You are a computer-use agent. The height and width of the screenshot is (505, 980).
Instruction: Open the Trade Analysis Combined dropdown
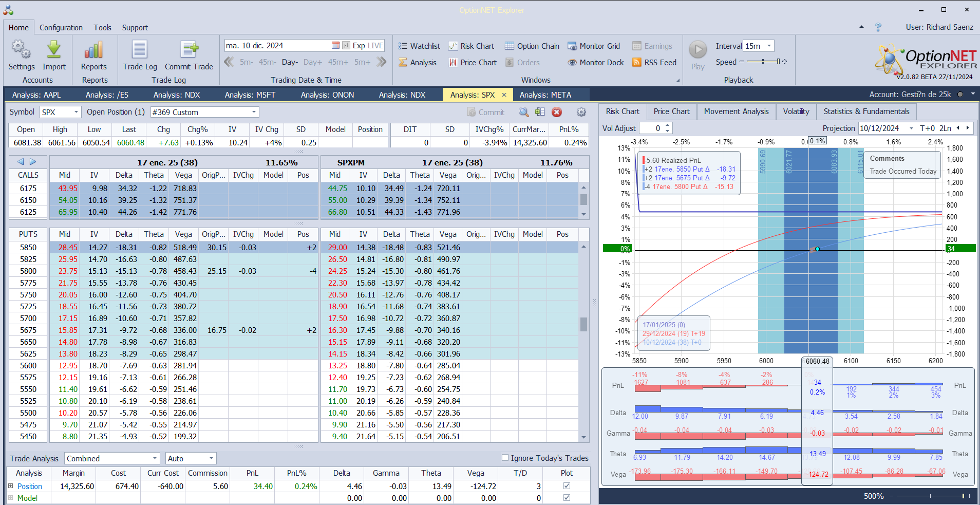click(155, 458)
